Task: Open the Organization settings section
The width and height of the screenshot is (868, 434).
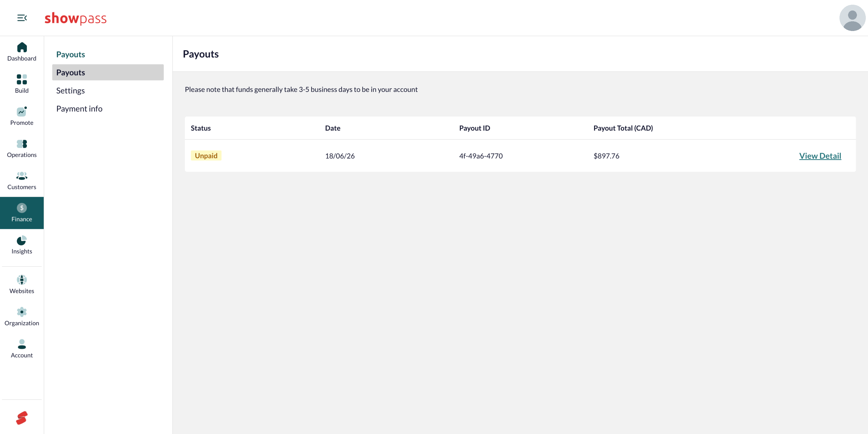Action: 22,317
